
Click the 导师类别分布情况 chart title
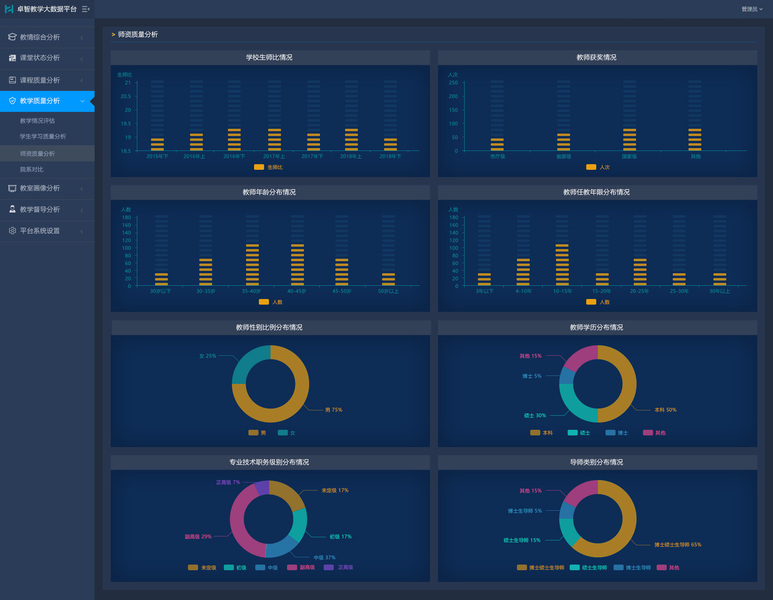point(597,462)
